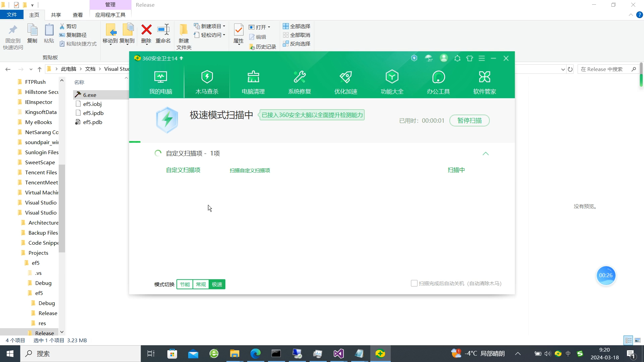Screen dimensions: 644x362
Task: Select 木马查杀 trojan scan icon
Action: pyautogui.click(x=207, y=82)
